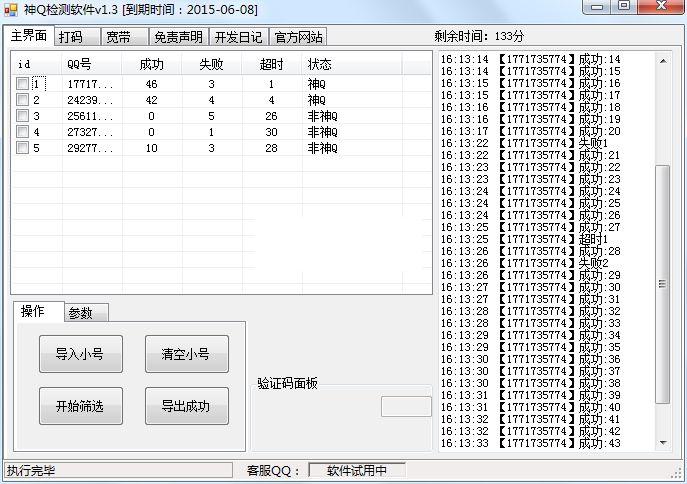
Task: Export results with 导出成功 button
Action: [x=186, y=406]
